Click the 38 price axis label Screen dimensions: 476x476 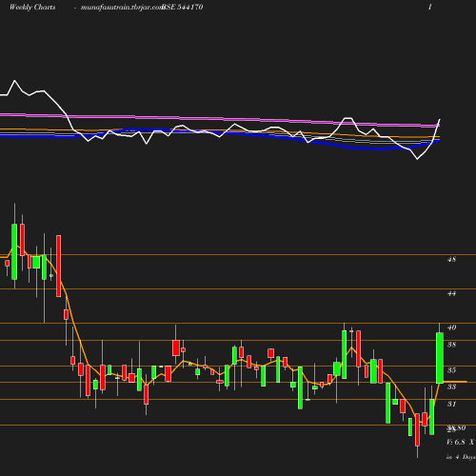coord(451,345)
